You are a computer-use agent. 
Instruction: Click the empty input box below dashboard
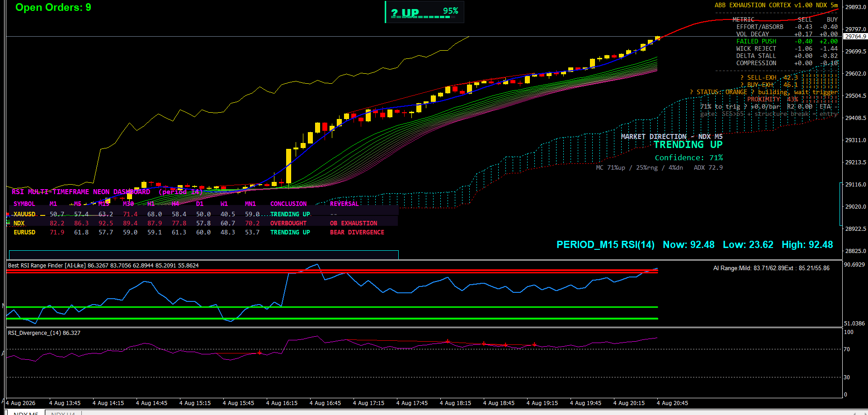(203, 255)
